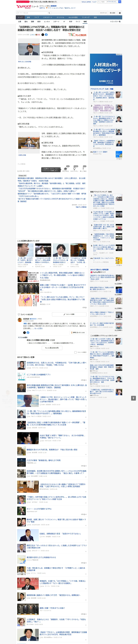Click the TNC テレビ西日本 logo

tap(77, 35)
